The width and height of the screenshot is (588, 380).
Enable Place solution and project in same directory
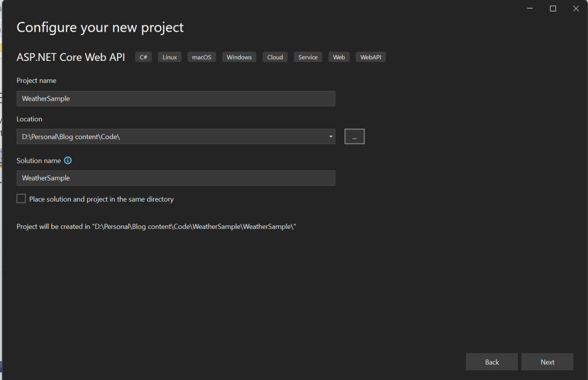tap(21, 199)
